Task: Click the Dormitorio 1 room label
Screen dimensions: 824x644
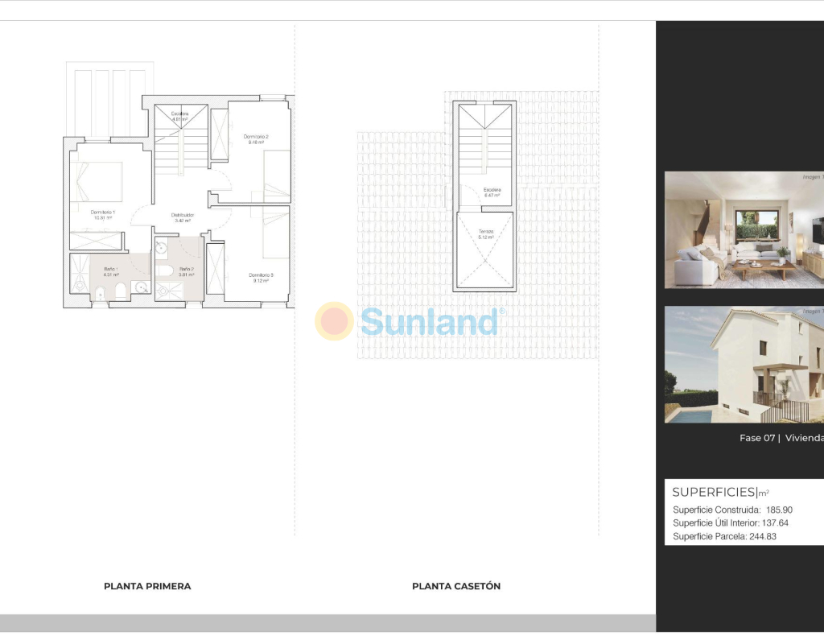Action: pos(102,213)
